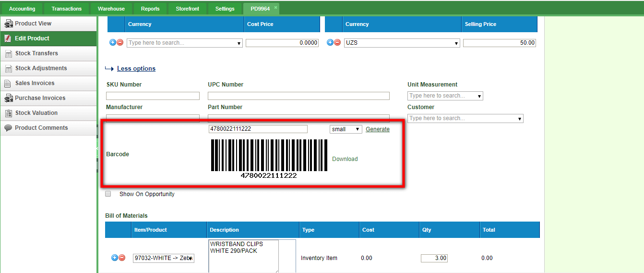Click the Qty field showing 3.00

[434, 258]
